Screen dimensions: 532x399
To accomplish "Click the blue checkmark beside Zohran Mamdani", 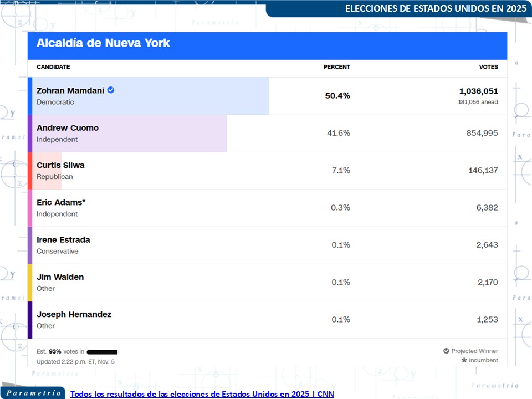I will (111, 90).
